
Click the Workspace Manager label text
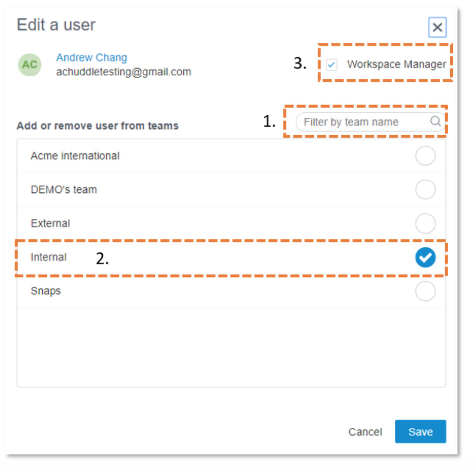pyautogui.click(x=397, y=64)
